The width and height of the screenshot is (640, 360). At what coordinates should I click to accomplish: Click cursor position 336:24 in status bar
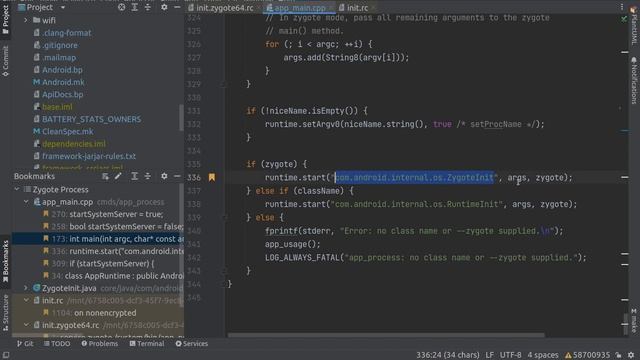coord(448,355)
